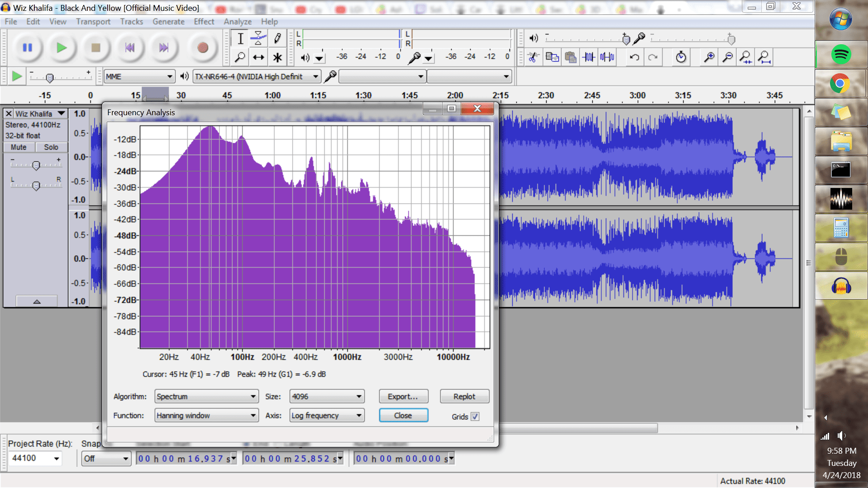Screen dimensions: 868x488
Task: Open the recording device dropdown
Action: click(x=382, y=76)
